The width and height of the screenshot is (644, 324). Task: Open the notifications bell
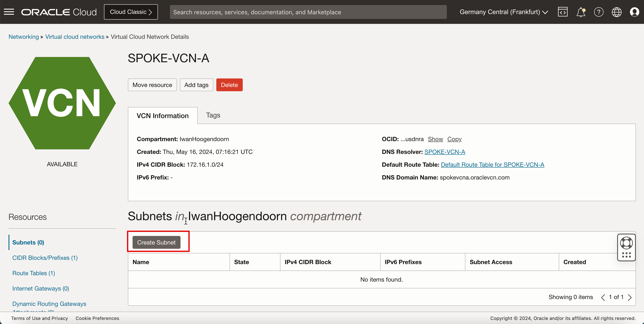pos(580,12)
